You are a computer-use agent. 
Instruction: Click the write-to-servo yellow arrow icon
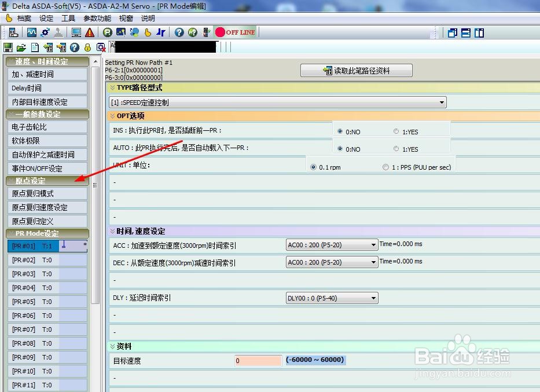[x=61, y=47]
